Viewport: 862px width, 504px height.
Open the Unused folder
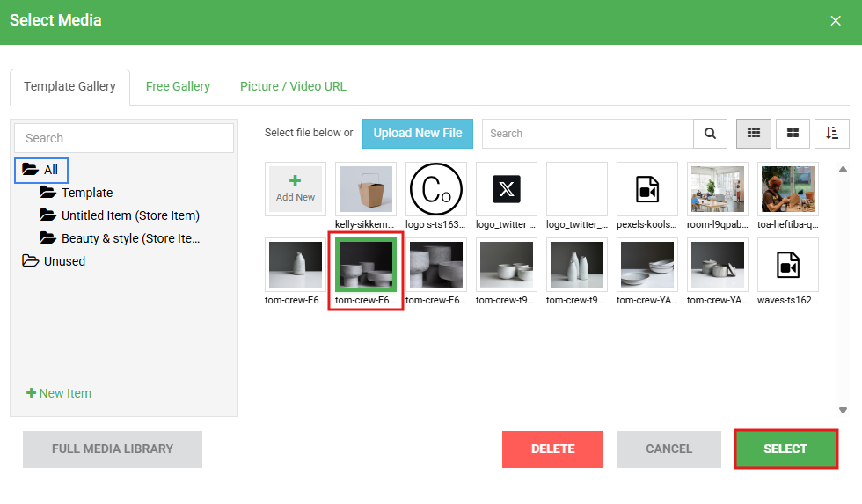click(x=64, y=261)
